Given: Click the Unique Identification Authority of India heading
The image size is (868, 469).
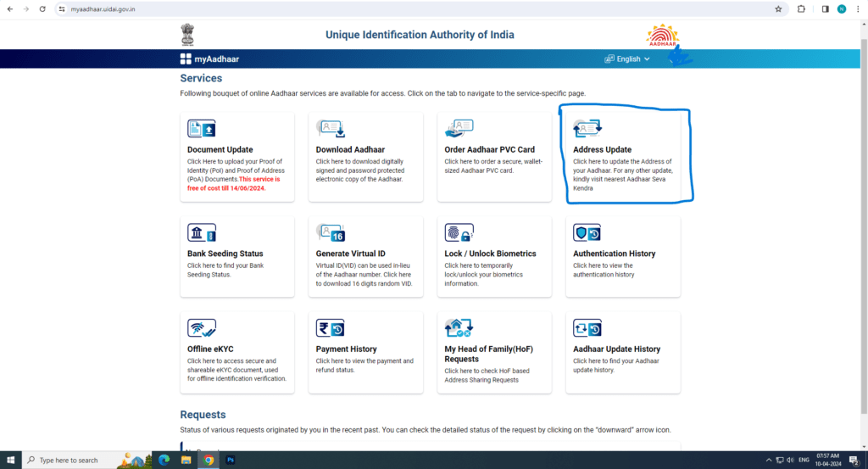Looking at the screenshot, I should 420,35.
